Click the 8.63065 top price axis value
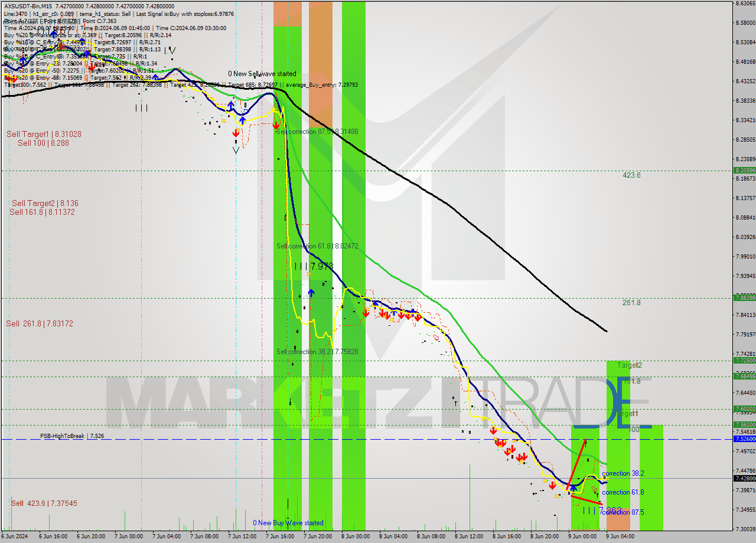Viewport: 756px width, 543px height. click(745, 4)
